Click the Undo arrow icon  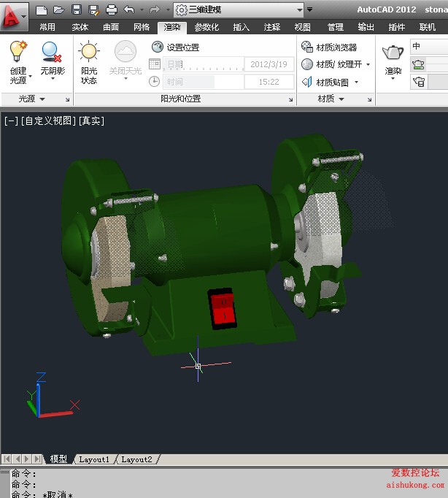[x=129, y=9]
